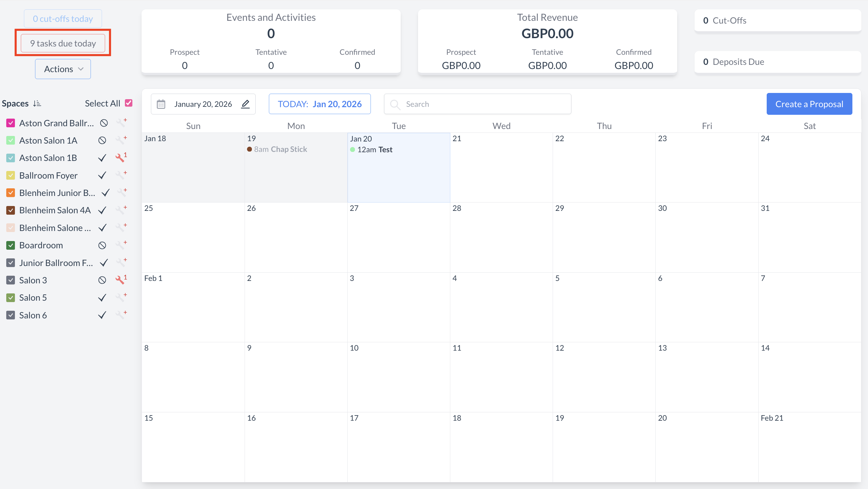868x489 pixels.
Task: Open the 12am Test event
Action: (375, 149)
